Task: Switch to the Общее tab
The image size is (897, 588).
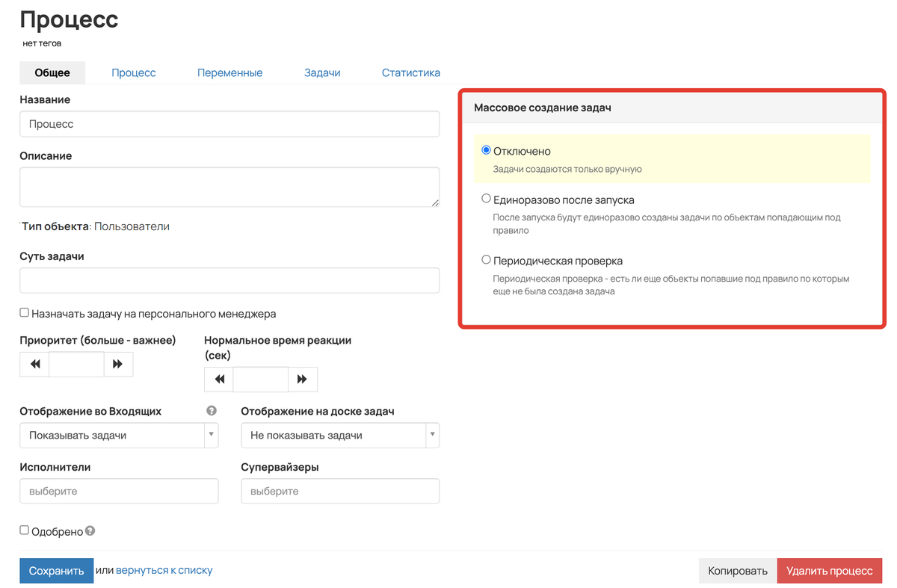Action: (52, 72)
